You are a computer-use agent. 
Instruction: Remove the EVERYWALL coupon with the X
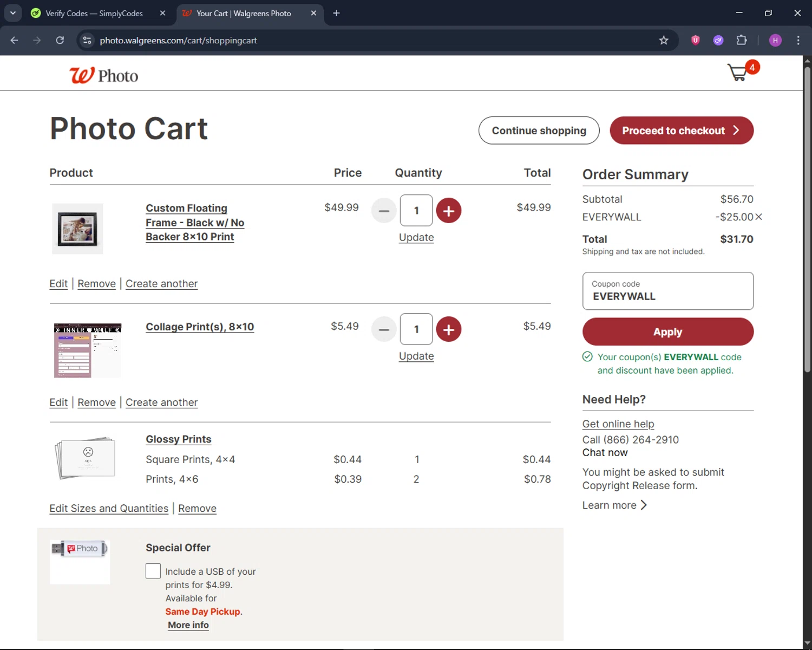(x=758, y=217)
